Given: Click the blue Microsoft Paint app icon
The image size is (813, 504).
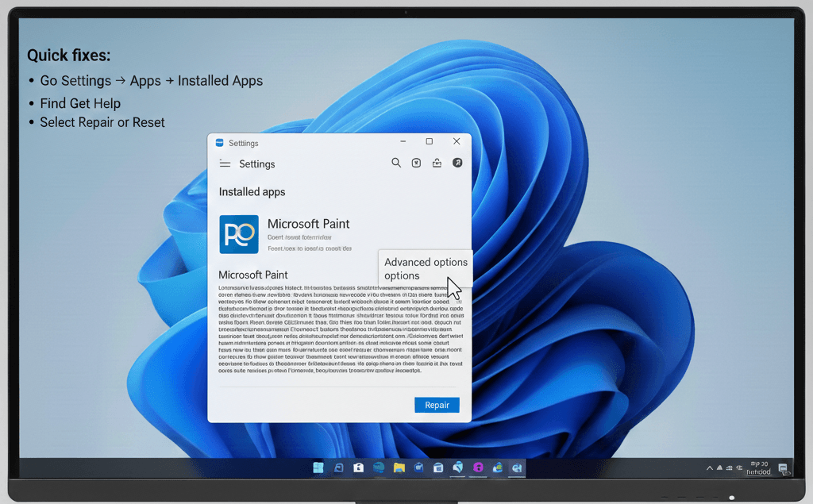Looking at the screenshot, I should (238, 234).
